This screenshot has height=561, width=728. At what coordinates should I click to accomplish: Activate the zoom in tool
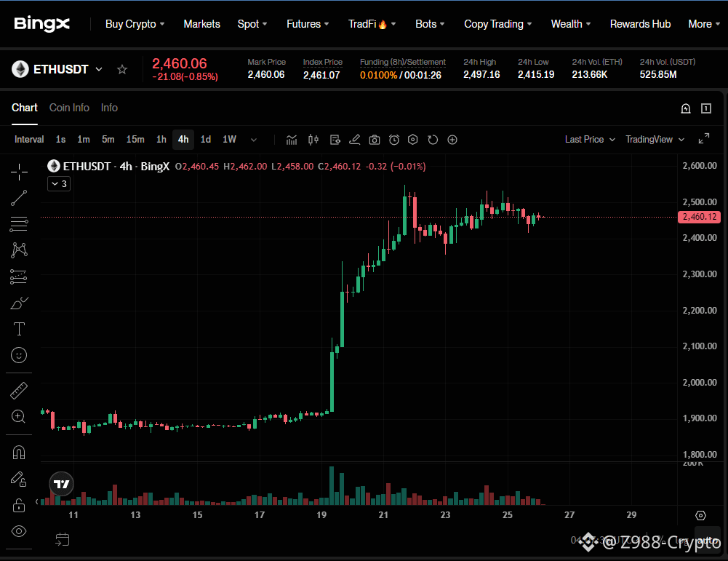point(19,417)
